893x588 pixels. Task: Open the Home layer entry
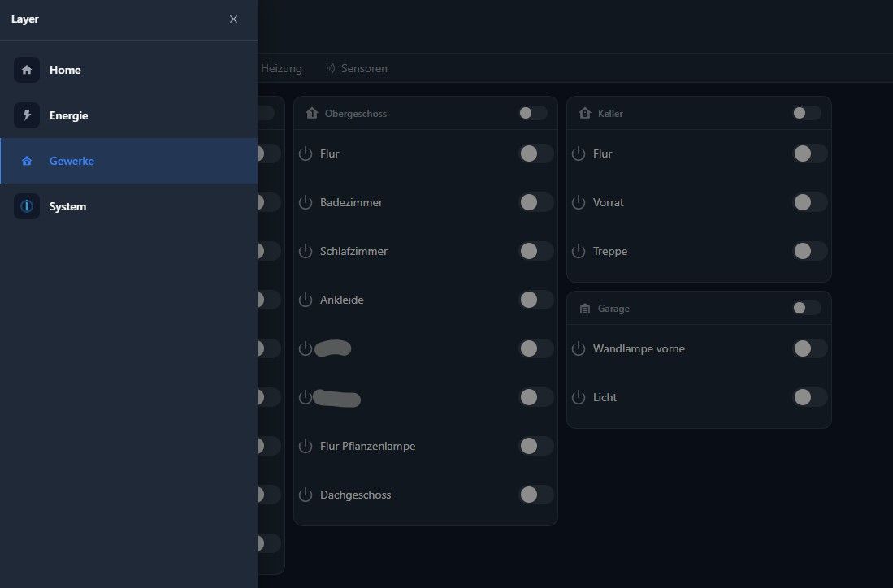coord(128,70)
